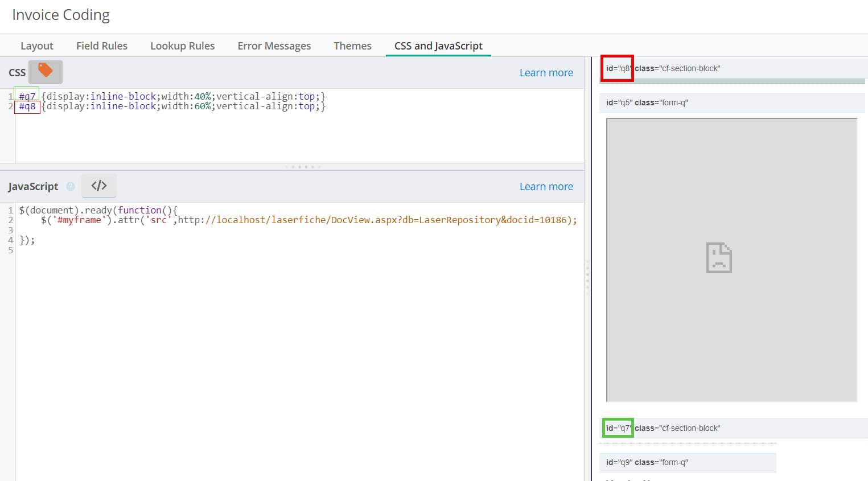Viewport: 868px width, 481px height.
Task: Open the JavaScript Learn more link
Action: pos(546,187)
